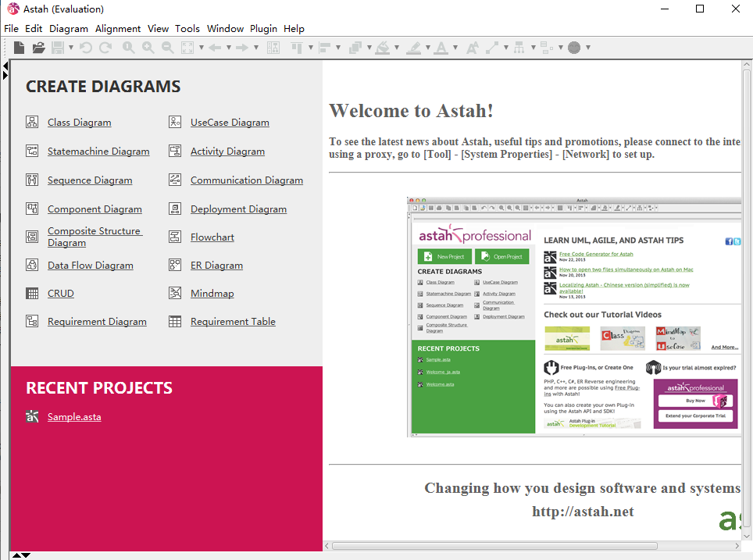
Task: Expand the dropdown next to the back arrow
Action: [229, 48]
